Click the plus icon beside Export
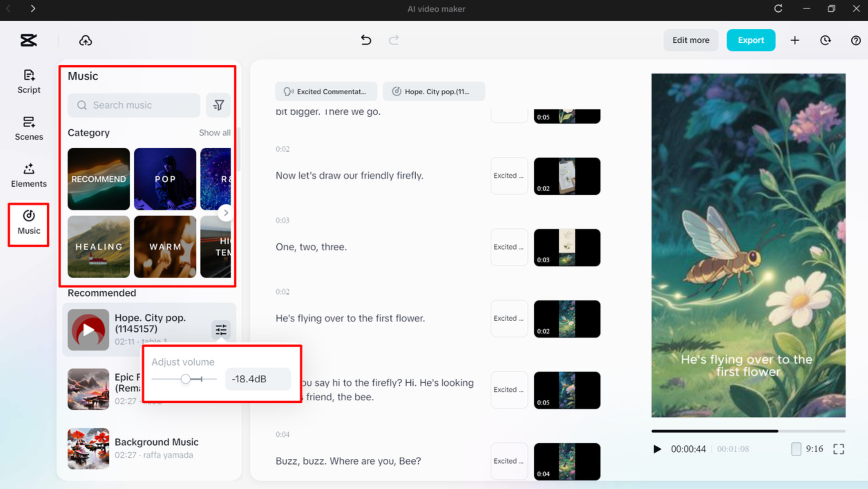868x489 pixels. pyautogui.click(x=795, y=40)
